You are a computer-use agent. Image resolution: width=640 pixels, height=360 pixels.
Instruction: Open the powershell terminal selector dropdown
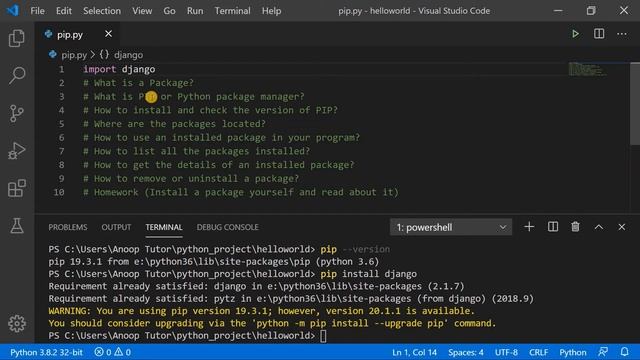(x=451, y=227)
